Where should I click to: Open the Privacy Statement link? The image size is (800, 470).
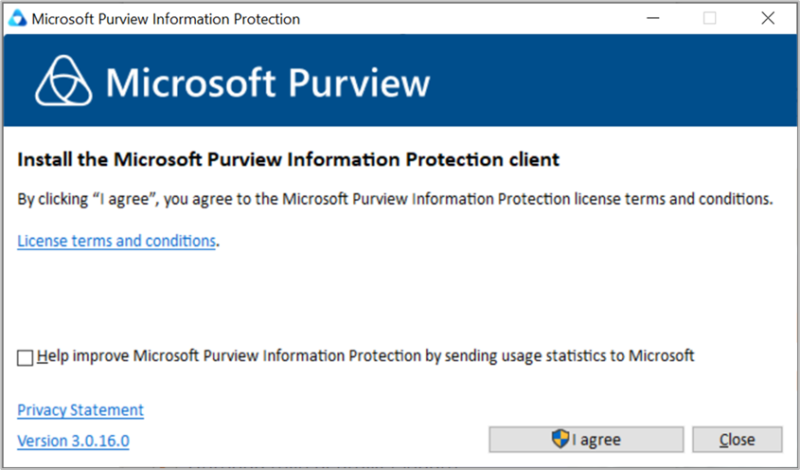80,410
